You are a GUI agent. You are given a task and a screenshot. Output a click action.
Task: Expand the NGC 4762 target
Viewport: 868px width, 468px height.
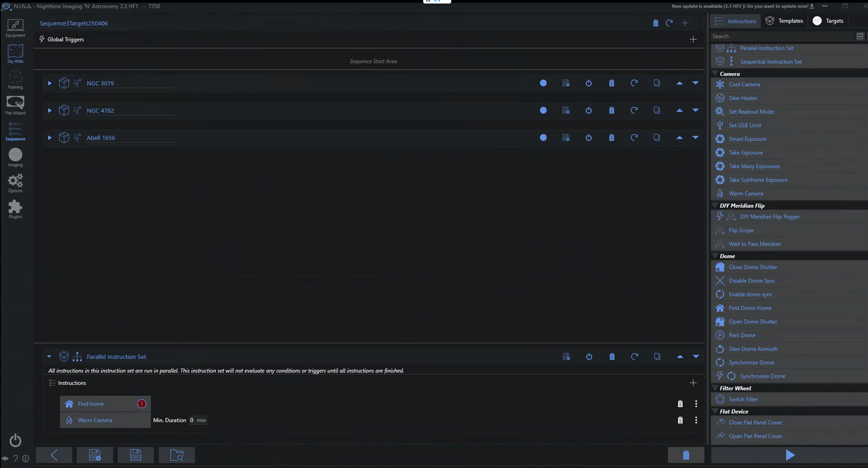point(50,110)
